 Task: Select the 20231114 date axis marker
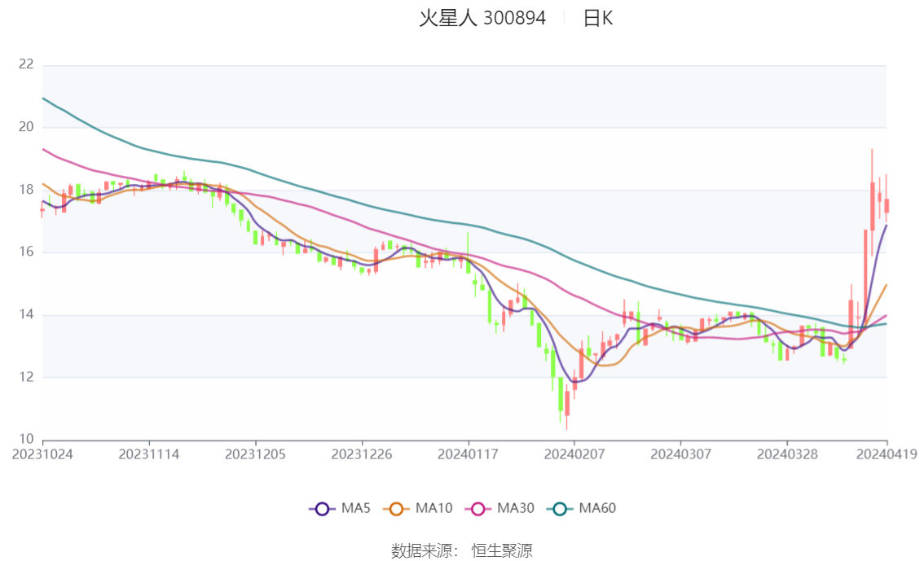pyautogui.click(x=149, y=454)
